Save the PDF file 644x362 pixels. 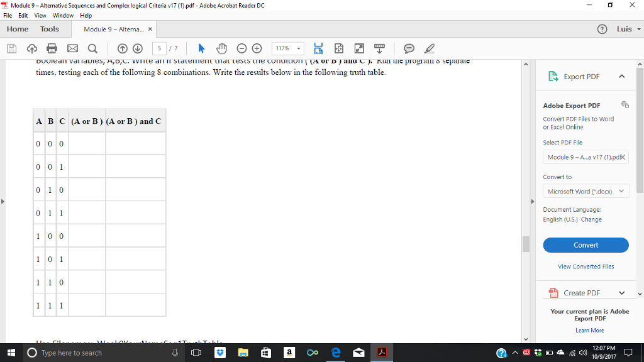point(10,48)
